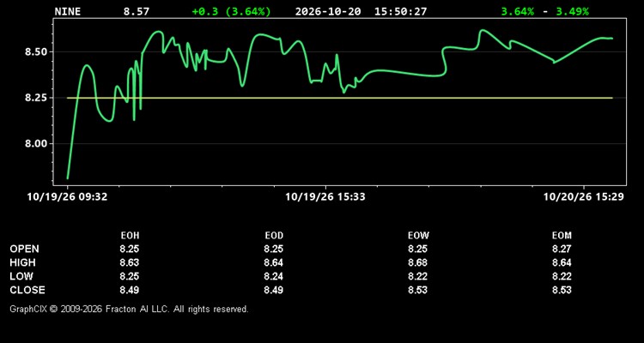Click the 10/19/26 09:32 x-axis label
The width and height of the screenshot is (644, 343).
click(67, 197)
